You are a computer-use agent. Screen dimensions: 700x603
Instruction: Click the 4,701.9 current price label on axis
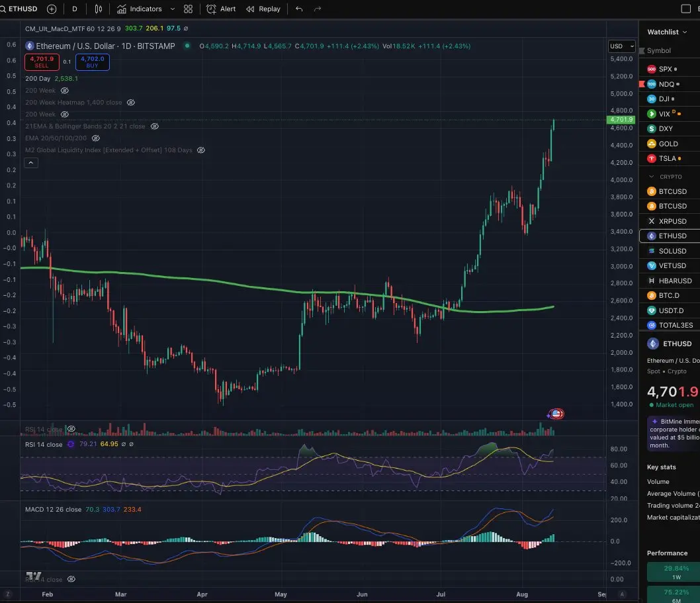[x=621, y=120]
